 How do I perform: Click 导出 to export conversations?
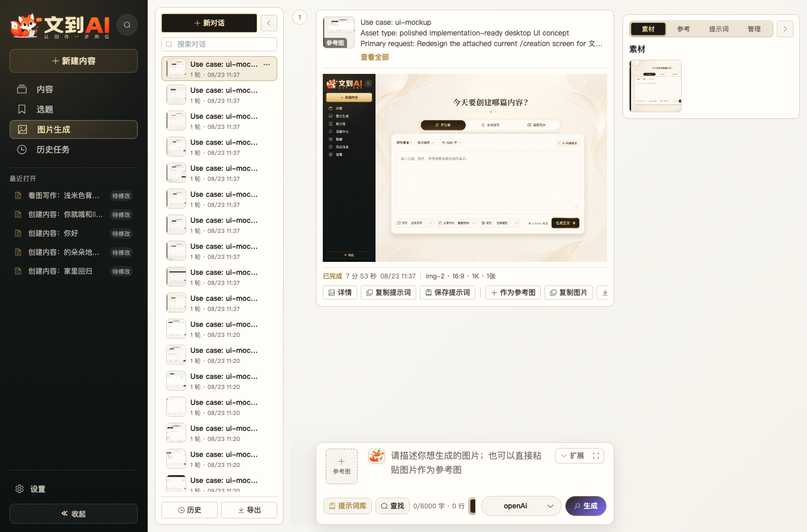point(249,510)
